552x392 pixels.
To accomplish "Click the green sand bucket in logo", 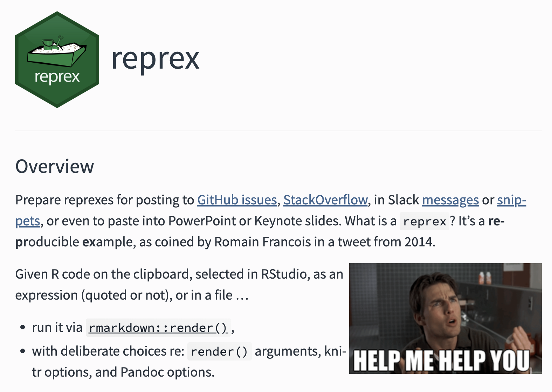I will pyautogui.click(x=48, y=44).
